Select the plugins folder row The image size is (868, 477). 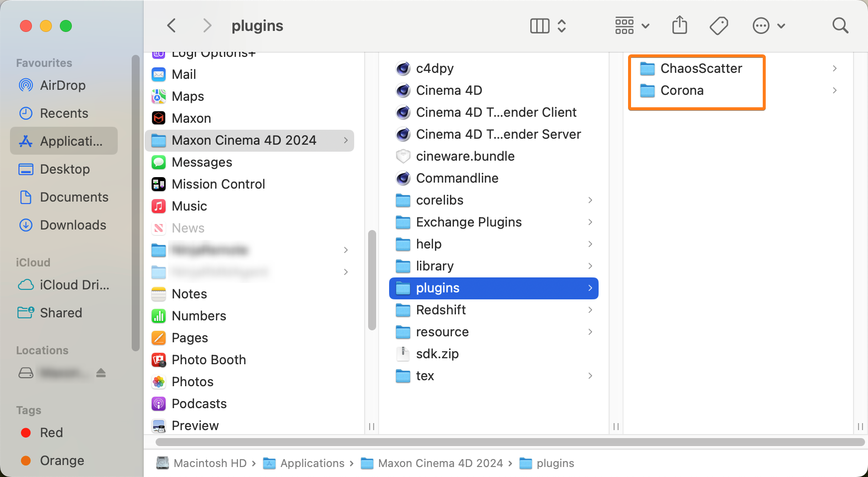[494, 288]
